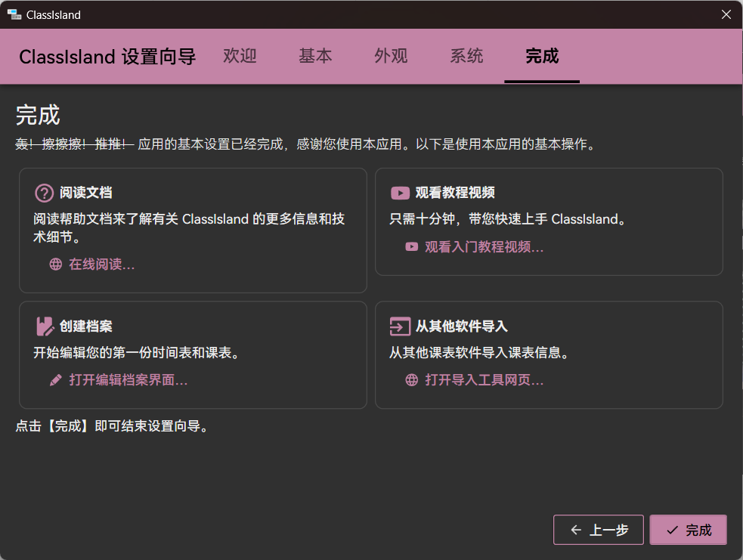Click the text 开始编辑您的第一份时间表和课表。
This screenshot has width=743, height=560.
[x=137, y=353]
